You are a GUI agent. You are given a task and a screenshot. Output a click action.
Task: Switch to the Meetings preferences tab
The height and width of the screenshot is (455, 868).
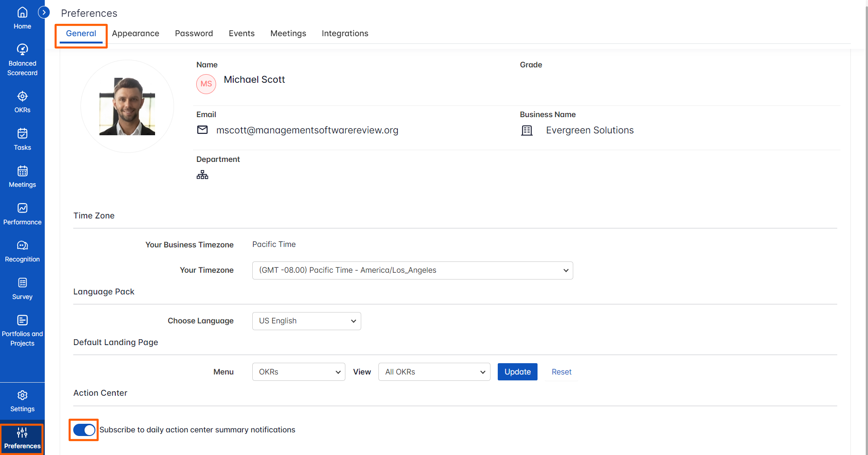pyautogui.click(x=288, y=33)
